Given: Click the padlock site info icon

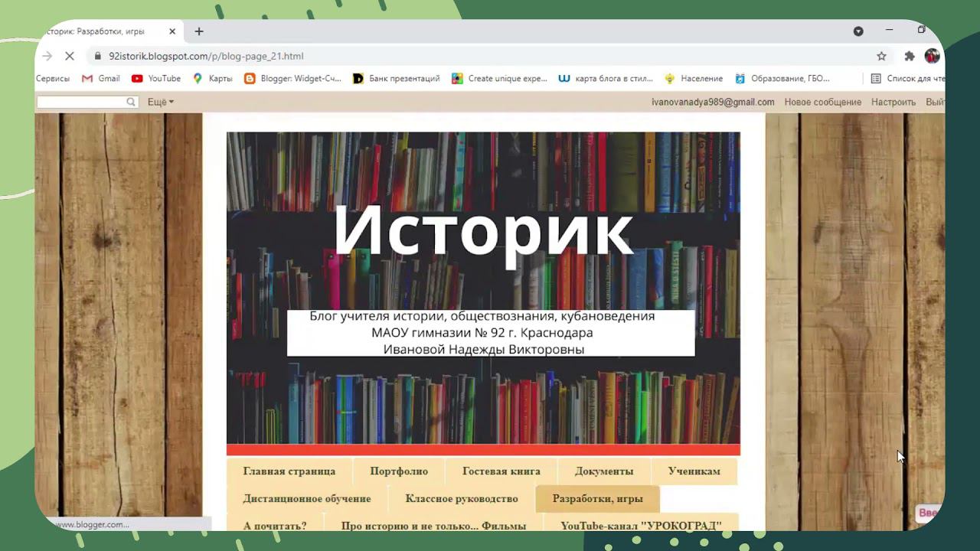Looking at the screenshot, I should 97,56.
